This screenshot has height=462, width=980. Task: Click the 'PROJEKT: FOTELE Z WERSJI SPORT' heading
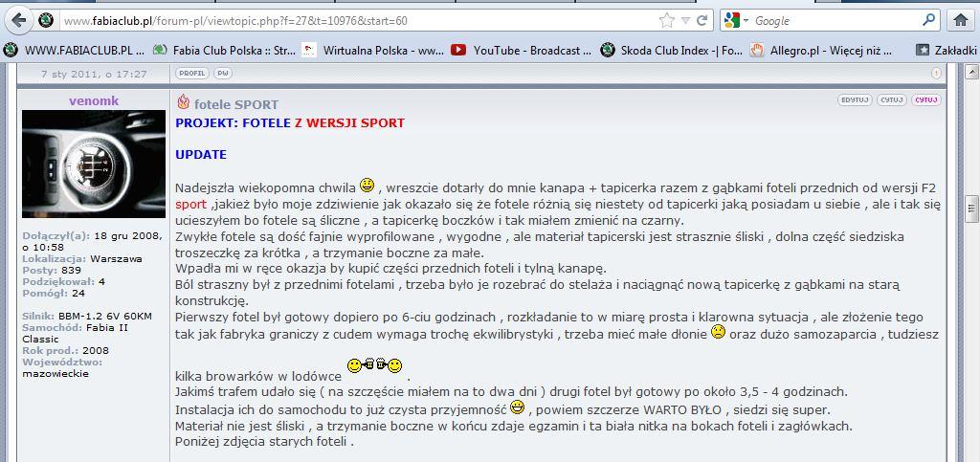pyautogui.click(x=290, y=123)
